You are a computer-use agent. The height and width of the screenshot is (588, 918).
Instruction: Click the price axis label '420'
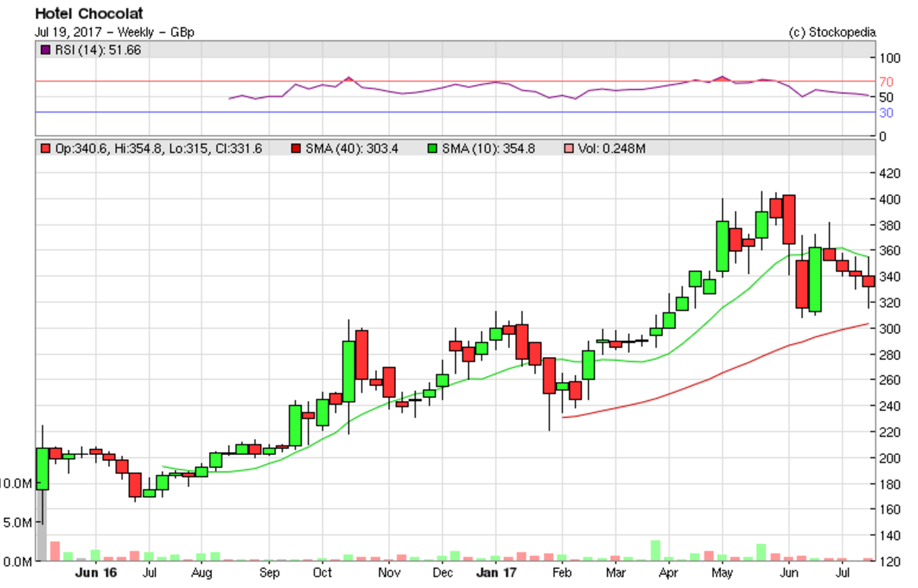point(889,174)
